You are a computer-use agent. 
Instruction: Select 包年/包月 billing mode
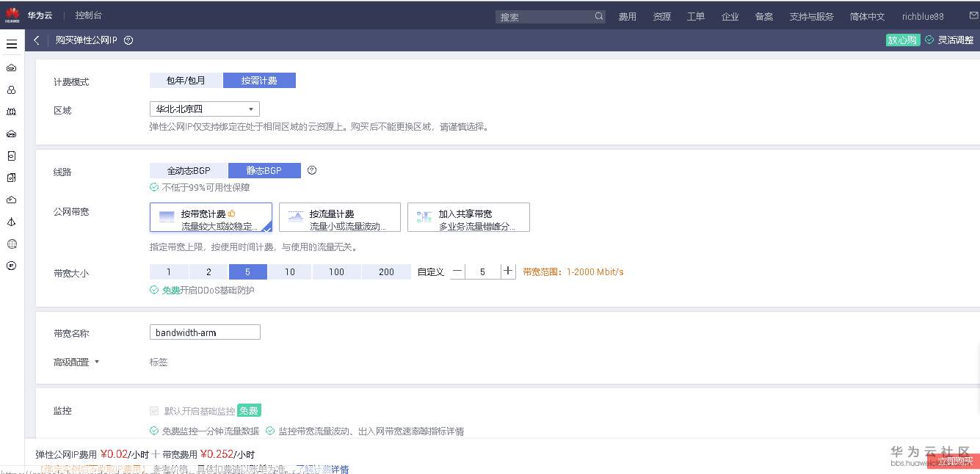pyautogui.click(x=186, y=81)
